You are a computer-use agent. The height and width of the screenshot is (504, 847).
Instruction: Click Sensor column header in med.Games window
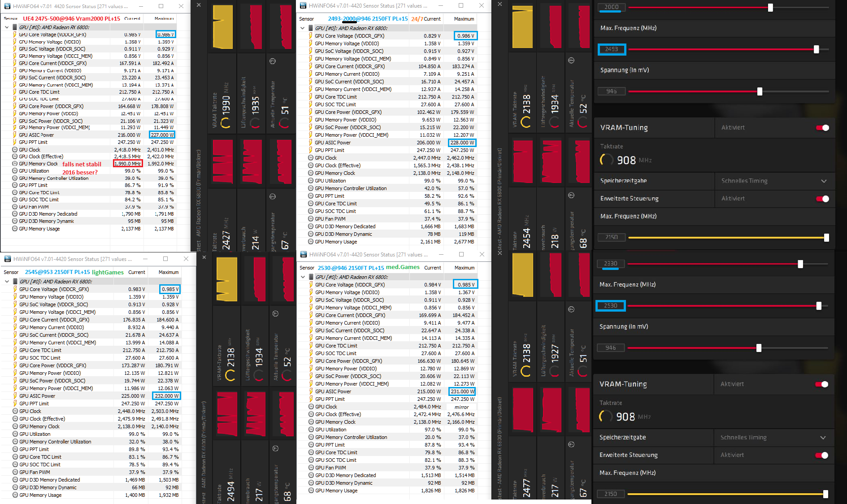pos(307,268)
